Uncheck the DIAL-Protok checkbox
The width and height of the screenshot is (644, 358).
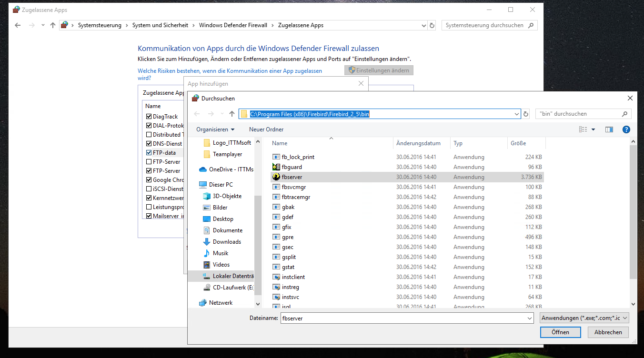click(x=149, y=126)
